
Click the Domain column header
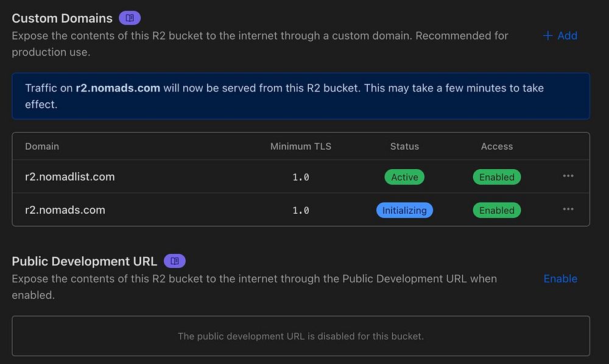42,146
